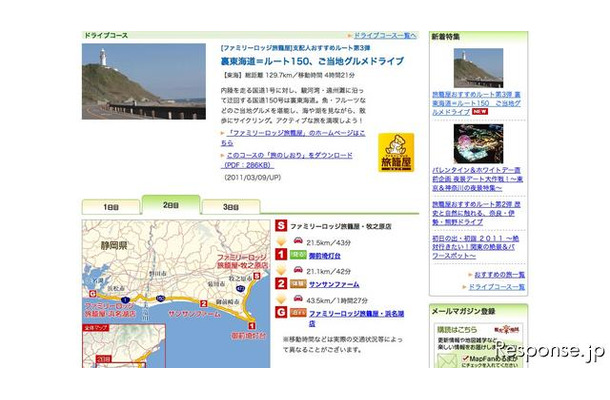610x400 pixels.
Task: Open バレンタイン&ホワイトデー 夜景 feature link
Action: click(477, 179)
